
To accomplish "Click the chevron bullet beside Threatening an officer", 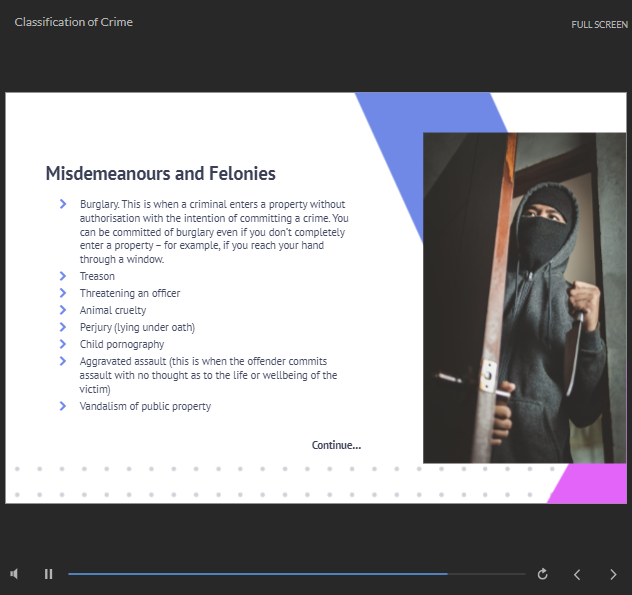I will point(64,293).
